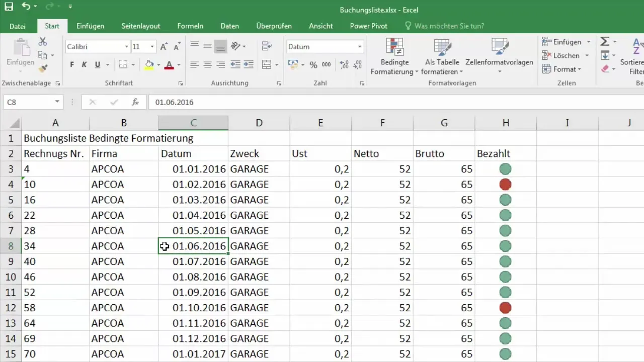Image resolution: width=644 pixels, height=362 pixels.
Task: Apply the yellow fill color
Action: pos(149,65)
